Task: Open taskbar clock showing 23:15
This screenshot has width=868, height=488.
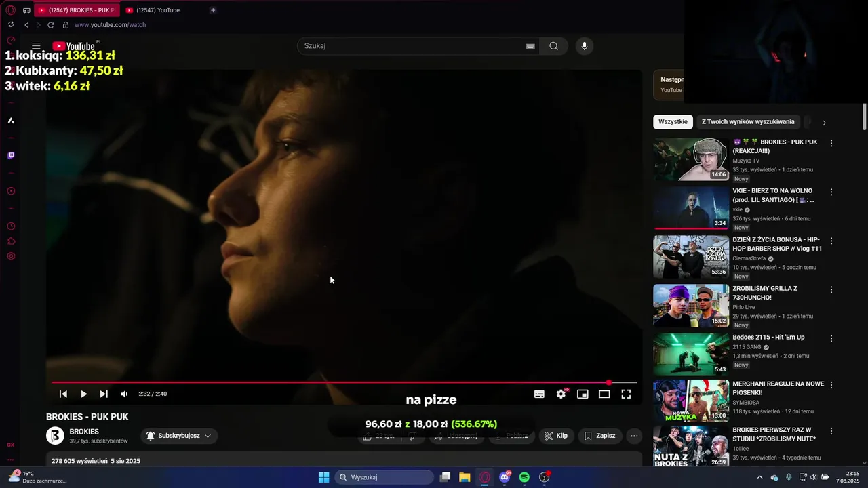Action: tap(847, 477)
